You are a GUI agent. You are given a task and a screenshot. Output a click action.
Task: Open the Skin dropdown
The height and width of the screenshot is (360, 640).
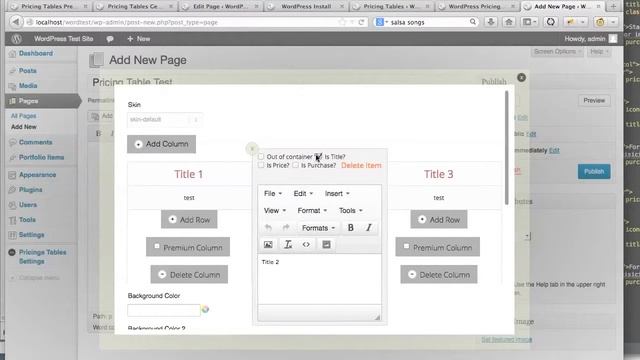[164, 120]
